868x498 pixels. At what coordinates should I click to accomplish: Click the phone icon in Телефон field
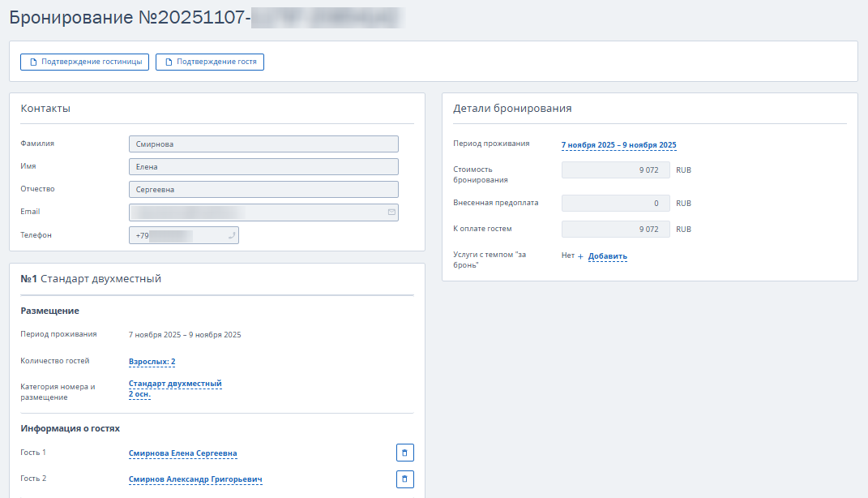click(232, 235)
